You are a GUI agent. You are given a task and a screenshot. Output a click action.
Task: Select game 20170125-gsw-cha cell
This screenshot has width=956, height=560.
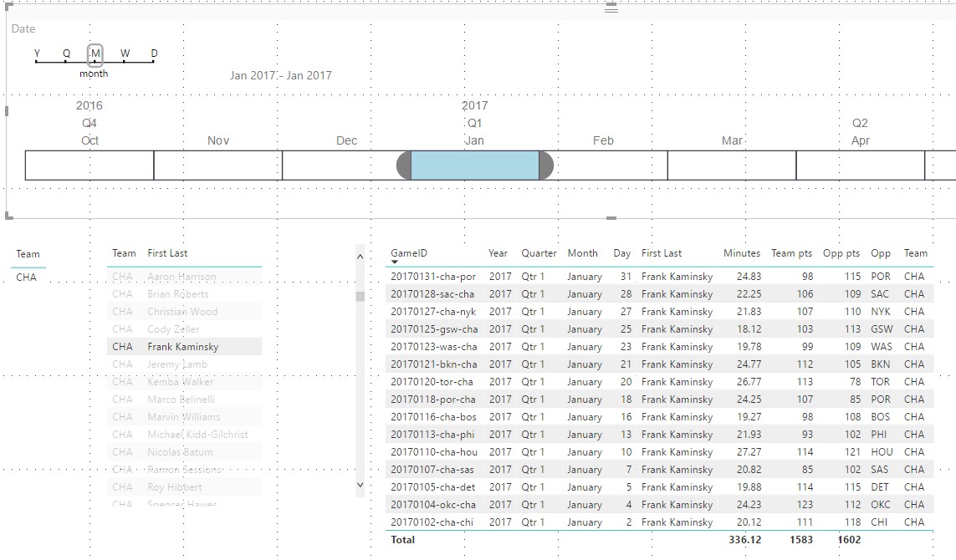(x=434, y=329)
